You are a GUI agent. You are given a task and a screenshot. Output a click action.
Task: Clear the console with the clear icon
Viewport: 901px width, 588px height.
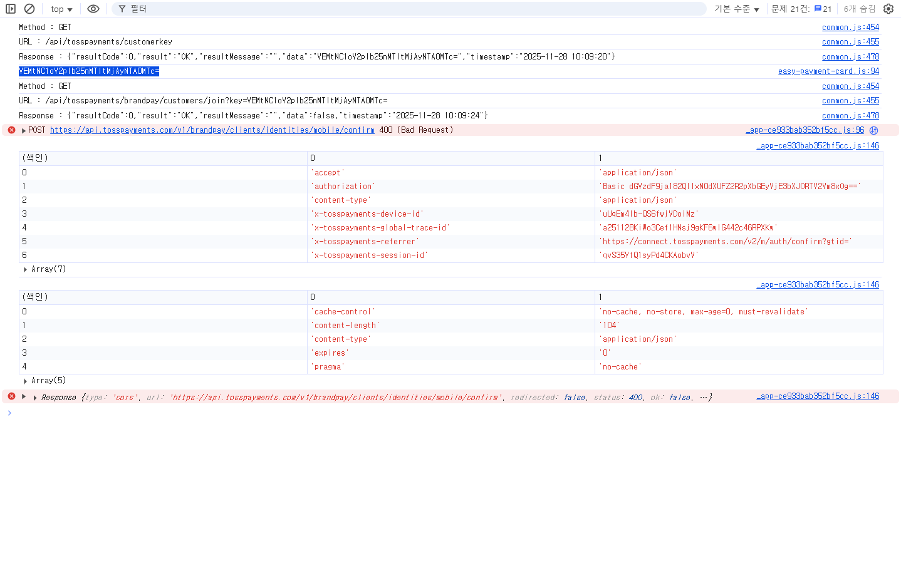click(29, 9)
